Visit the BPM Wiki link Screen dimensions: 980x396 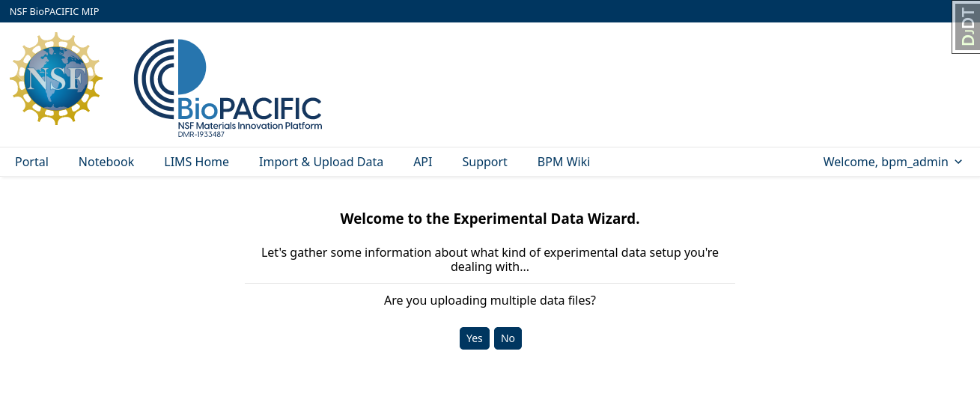pos(563,162)
